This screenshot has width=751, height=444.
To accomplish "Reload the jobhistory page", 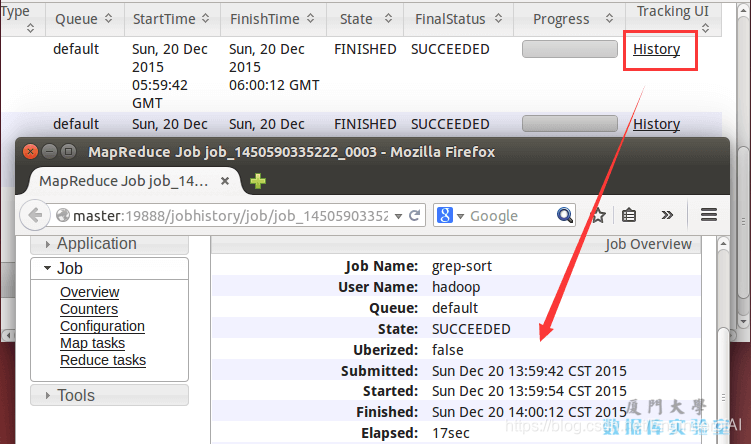I will 415,216.
